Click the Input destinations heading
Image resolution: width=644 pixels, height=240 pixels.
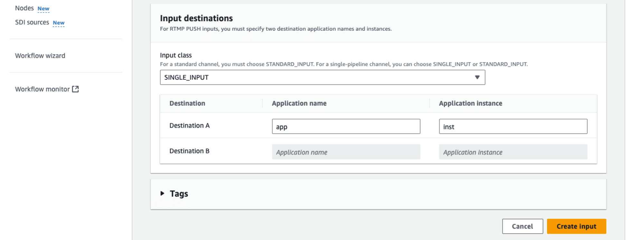(x=196, y=18)
